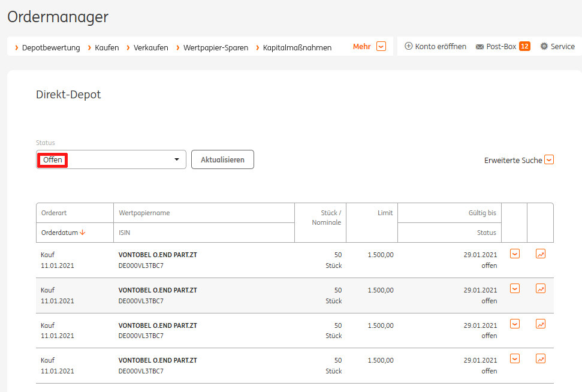
Task: Expand the Erweiterte Suche section
Action: [x=548, y=159]
